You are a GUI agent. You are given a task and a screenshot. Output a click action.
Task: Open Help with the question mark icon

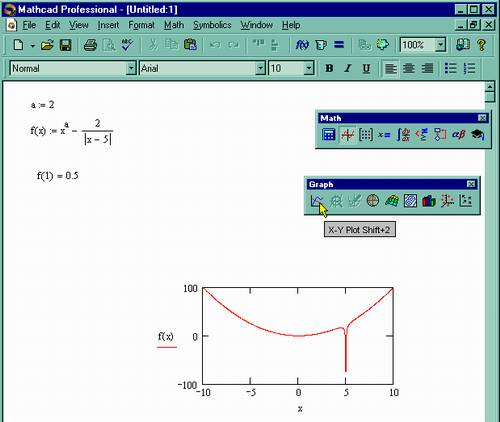click(x=481, y=45)
